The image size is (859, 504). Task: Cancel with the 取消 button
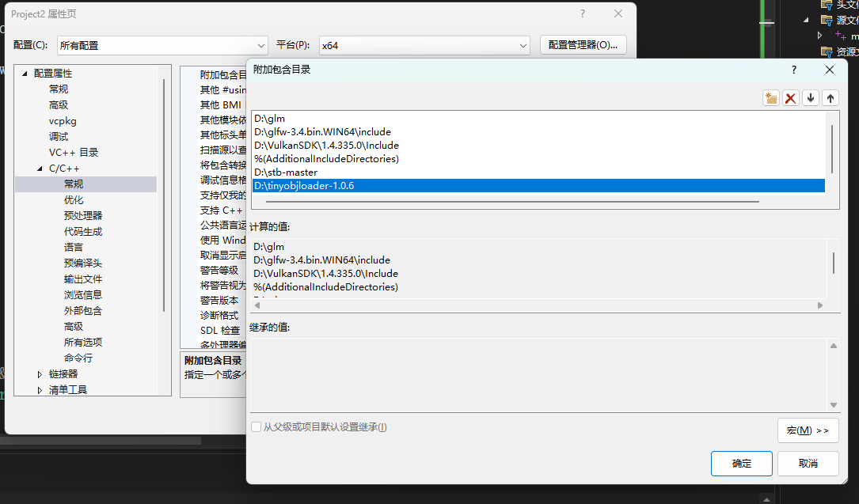tap(808, 464)
